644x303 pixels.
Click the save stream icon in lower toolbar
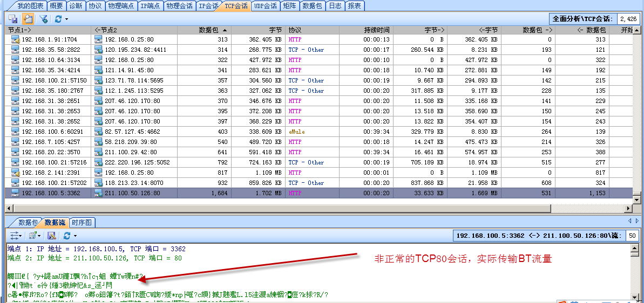pos(52,236)
